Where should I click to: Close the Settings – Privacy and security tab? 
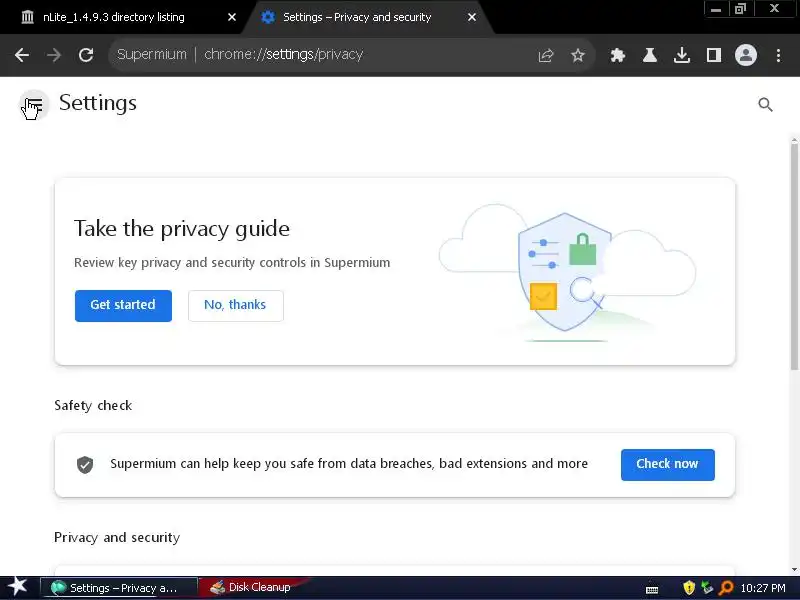coord(472,17)
